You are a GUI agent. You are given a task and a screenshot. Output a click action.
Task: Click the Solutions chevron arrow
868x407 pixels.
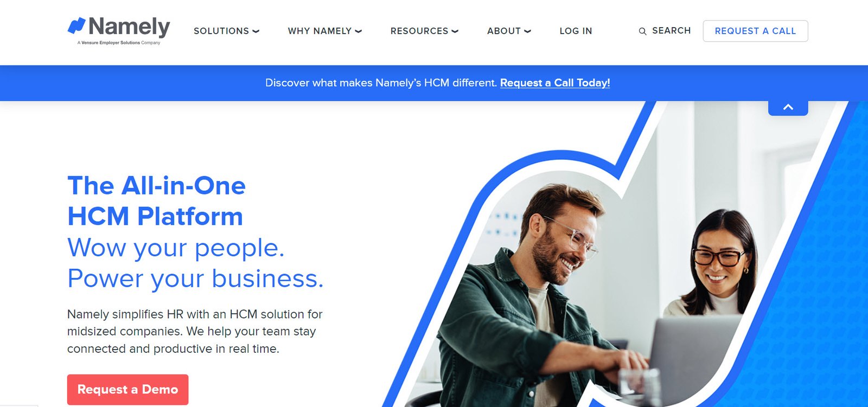(256, 31)
